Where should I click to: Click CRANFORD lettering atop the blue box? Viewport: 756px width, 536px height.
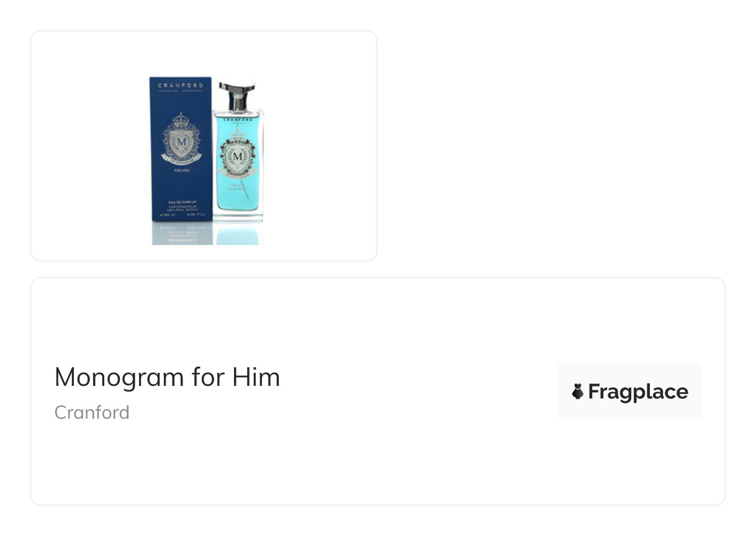pos(181,86)
